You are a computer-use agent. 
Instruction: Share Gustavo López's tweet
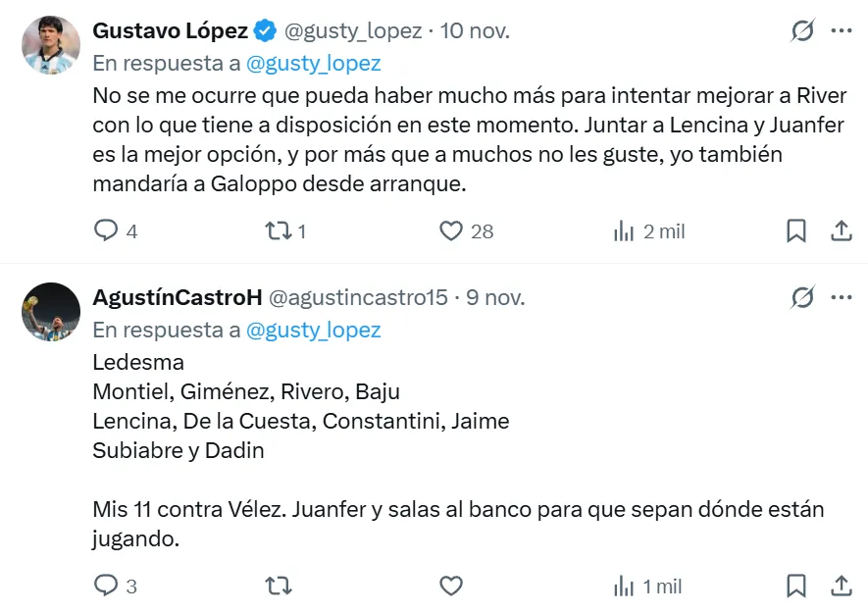(x=841, y=231)
